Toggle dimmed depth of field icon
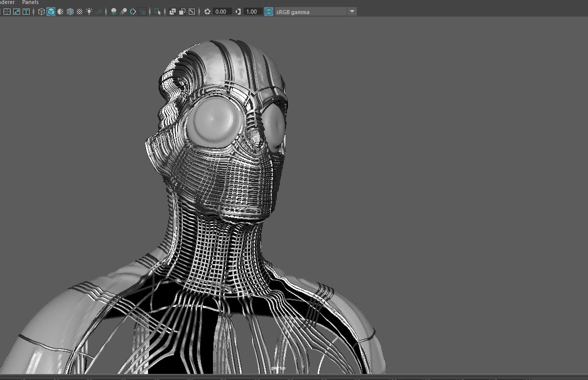The width and height of the screenshot is (588, 380). (x=142, y=12)
